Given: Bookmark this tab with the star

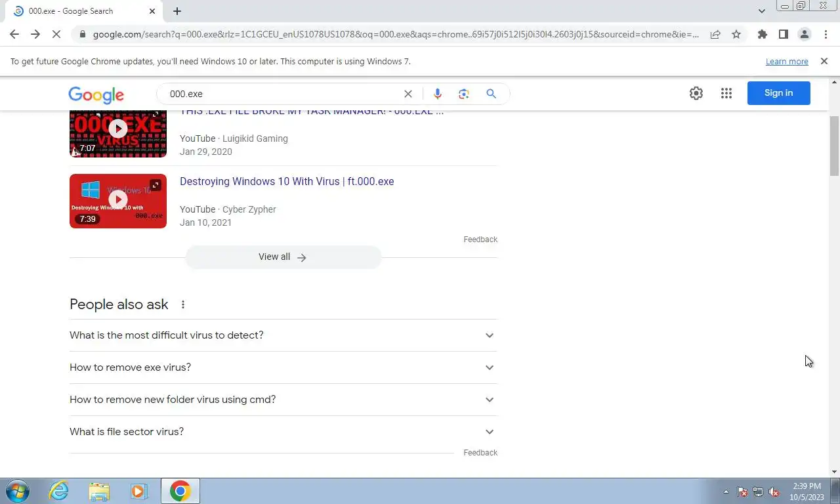Looking at the screenshot, I should 736,34.
